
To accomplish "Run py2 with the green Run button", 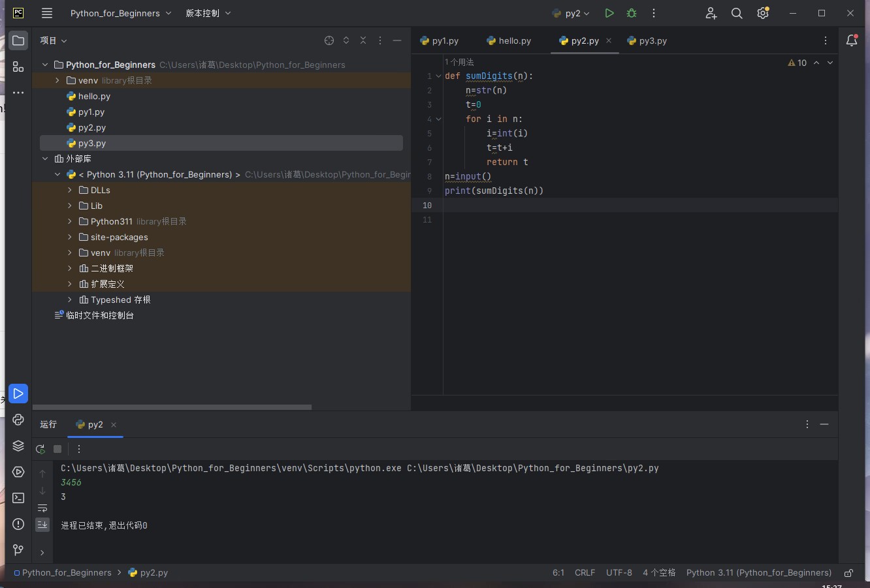I will (609, 13).
